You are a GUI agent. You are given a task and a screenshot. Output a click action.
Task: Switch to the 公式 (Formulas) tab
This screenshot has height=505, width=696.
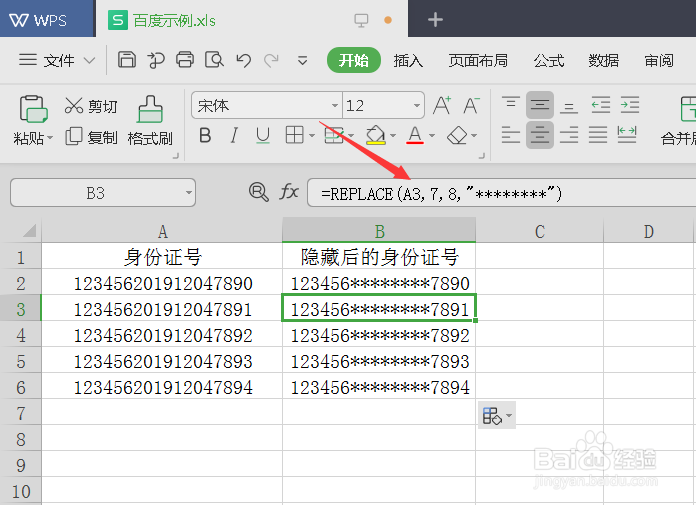tap(549, 60)
